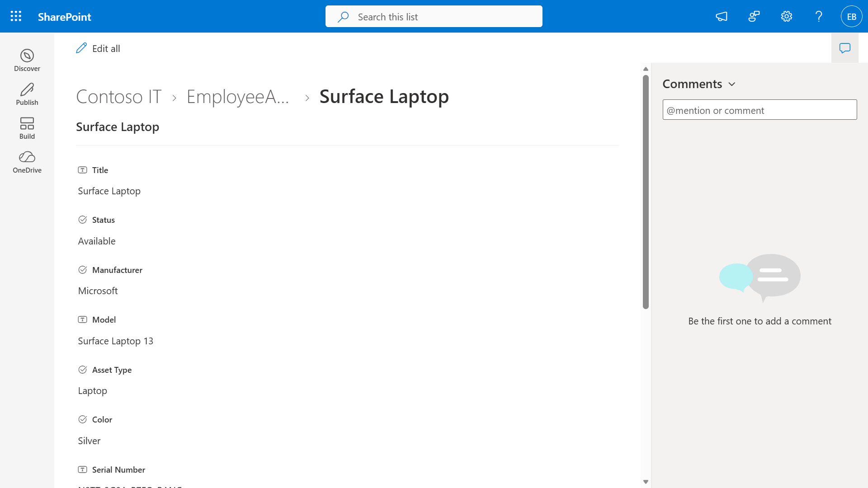The height and width of the screenshot is (488, 868).
Task: Expand the Comments dropdown chevron
Action: coord(732,84)
